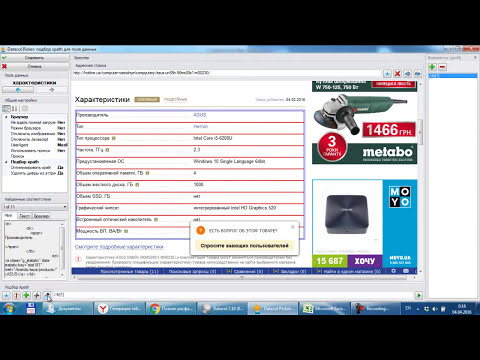The height and width of the screenshot is (360, 480).
Task: Click the Html preview vertical scrollbar
Action: [x=62, y=249]
